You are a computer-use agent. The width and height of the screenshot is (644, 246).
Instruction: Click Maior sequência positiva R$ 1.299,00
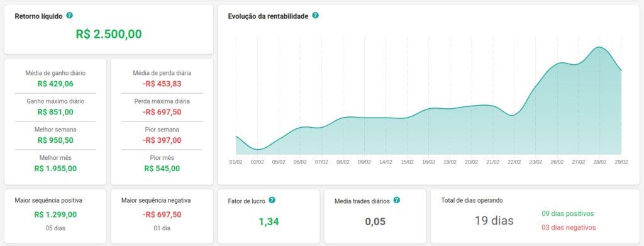(55, 215)
